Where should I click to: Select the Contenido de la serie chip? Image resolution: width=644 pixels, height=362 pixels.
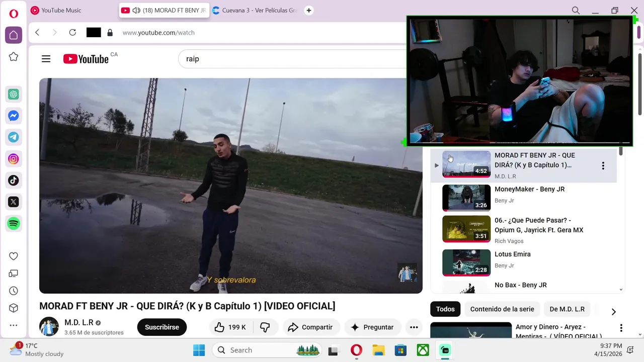502,309
